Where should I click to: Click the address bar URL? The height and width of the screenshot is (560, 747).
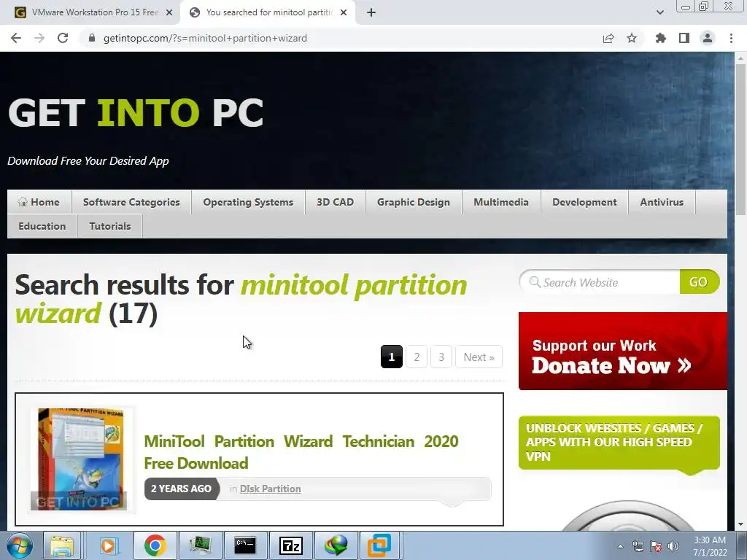coord(205,38)
